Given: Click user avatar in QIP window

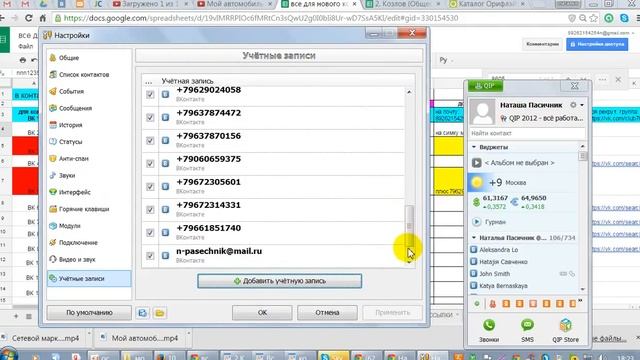Looking at the screenshot, I should 482,112.
